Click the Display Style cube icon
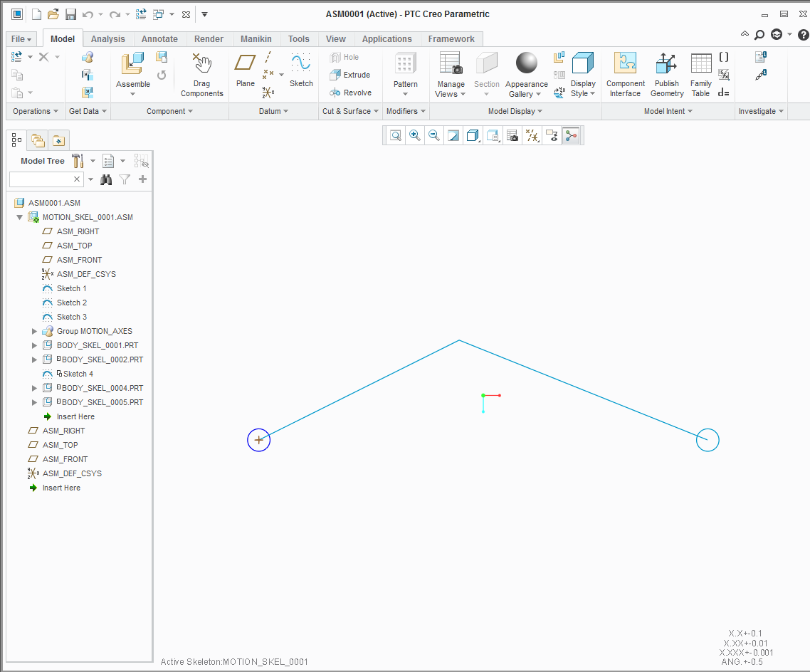The width and height of the screenshot is (810, 672). point(583,63)
